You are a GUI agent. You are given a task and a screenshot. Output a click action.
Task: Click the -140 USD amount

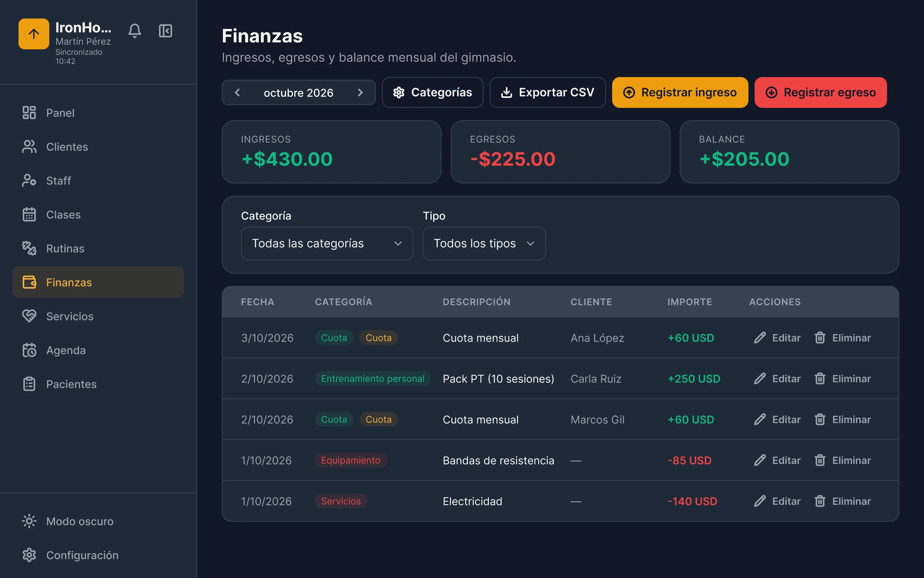coord(692,501)
